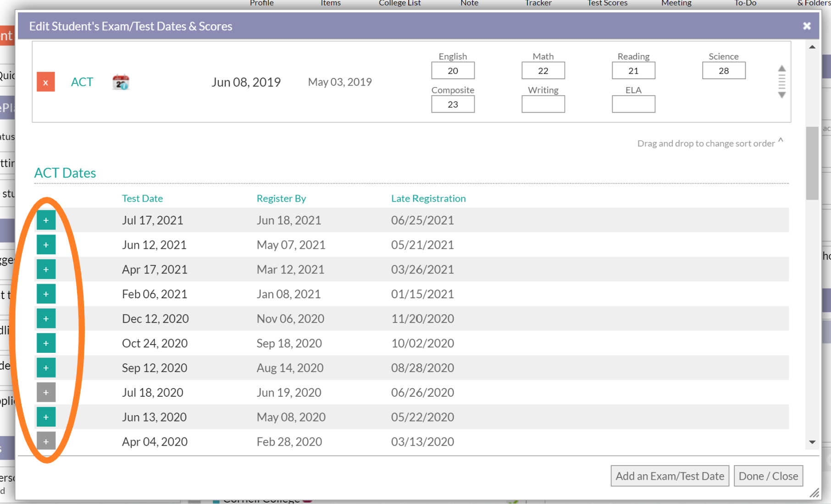Click the English score field
This screenshot has height=504, width=831.
click(x=453, y=71)
